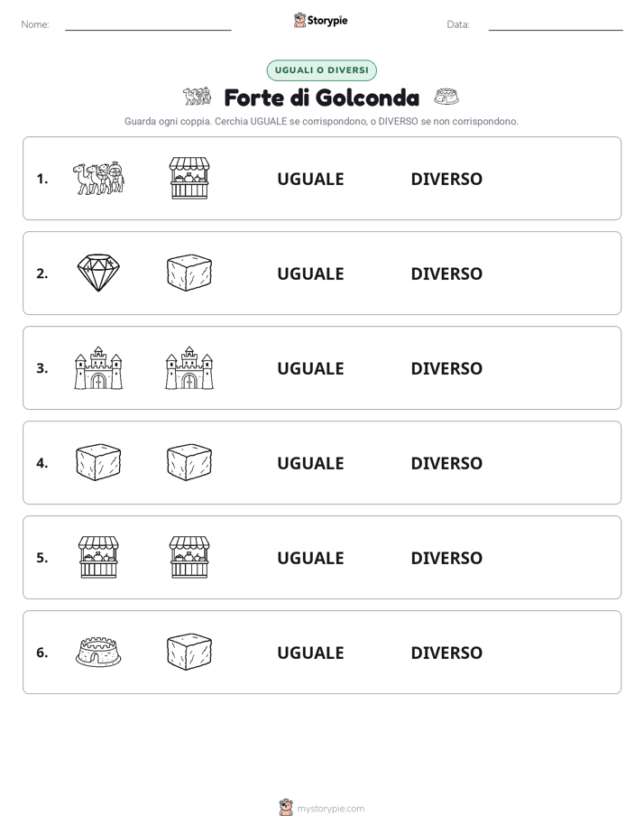Click the camel caravan icon in row 1
Screen dimensions: 644x834
tap(98, 179)
